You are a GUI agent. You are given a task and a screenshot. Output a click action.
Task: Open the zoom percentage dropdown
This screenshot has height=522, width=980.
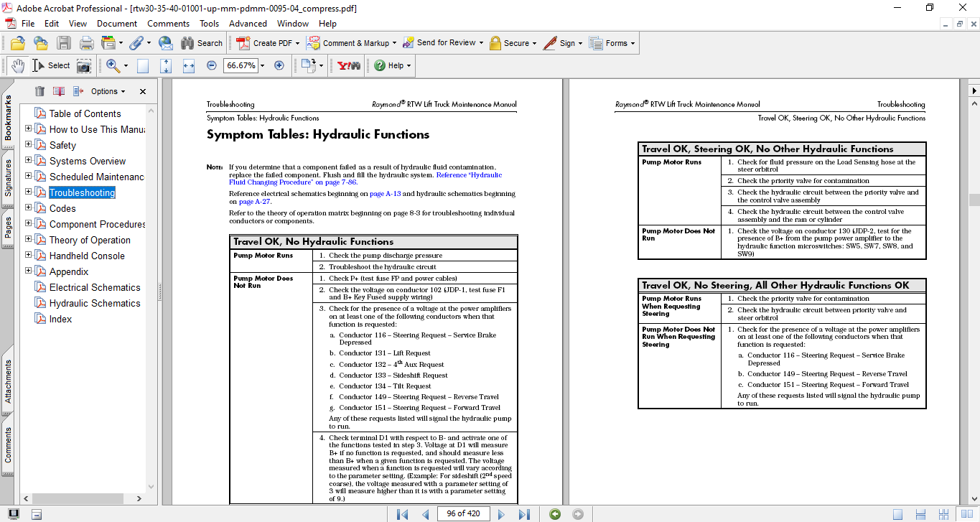262,65
